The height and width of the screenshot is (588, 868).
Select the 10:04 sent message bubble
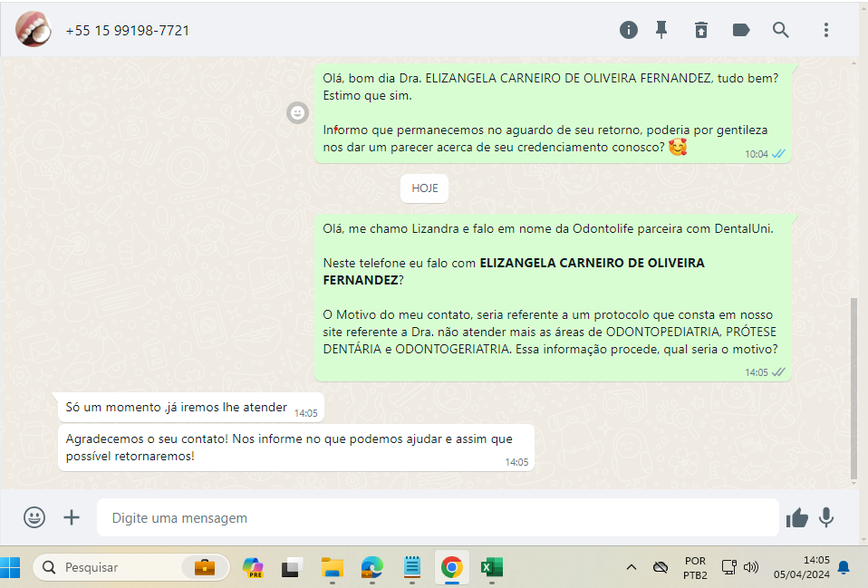pyautogui.click(x=553, y=113)
